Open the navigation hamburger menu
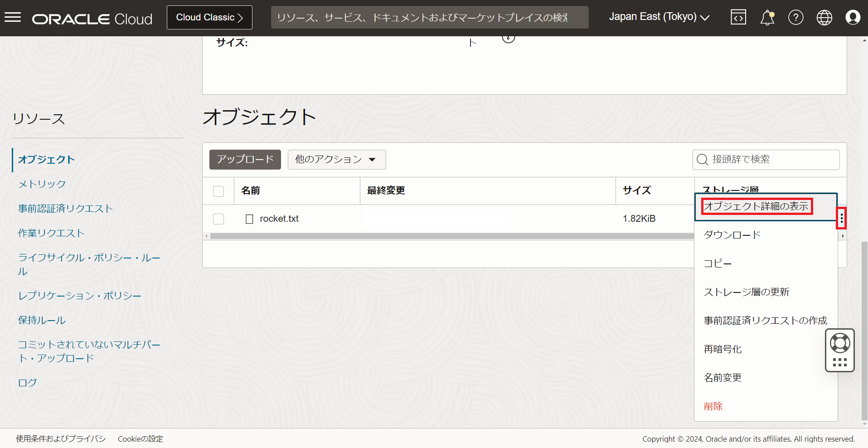 click(13, 17)
